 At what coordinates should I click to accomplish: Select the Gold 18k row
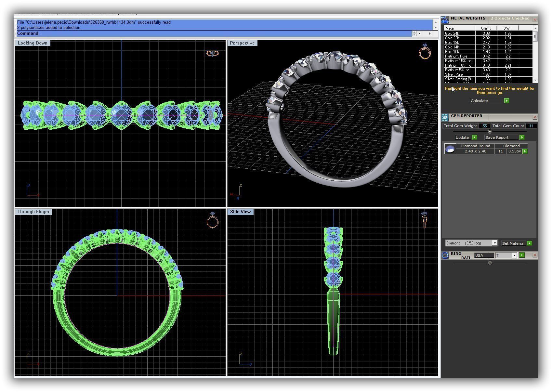coord(488,43)
